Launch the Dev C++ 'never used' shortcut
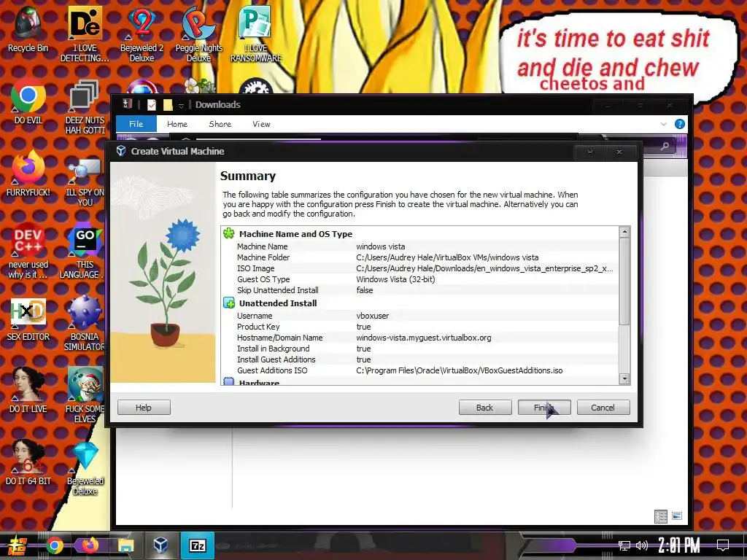The image size is (747, 560). tap(28, 251)
